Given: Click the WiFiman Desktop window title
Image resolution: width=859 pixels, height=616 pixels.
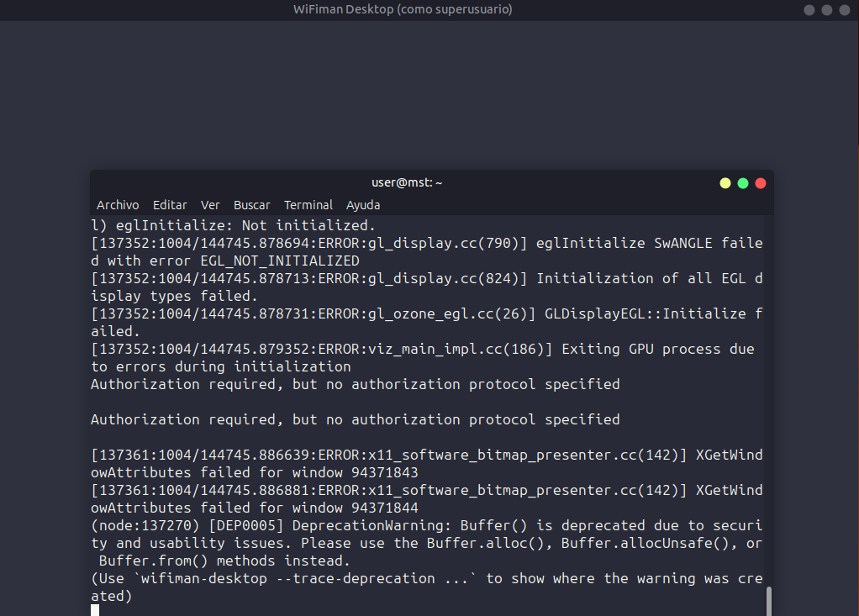Looking at the screenshot, I should coord(403,9).
